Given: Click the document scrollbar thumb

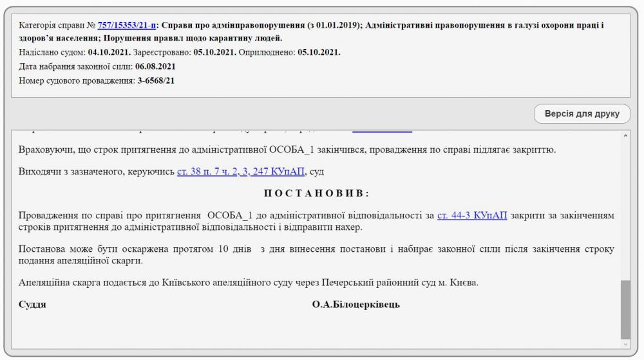Looking at the screenshot, I should tap(625, 309).
